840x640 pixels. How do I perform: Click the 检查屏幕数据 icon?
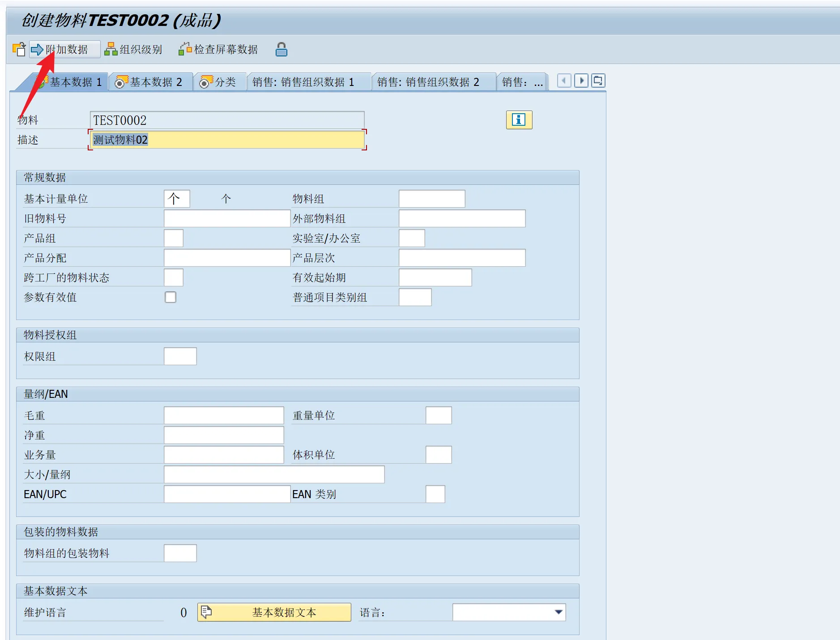[x=185, y=49]
